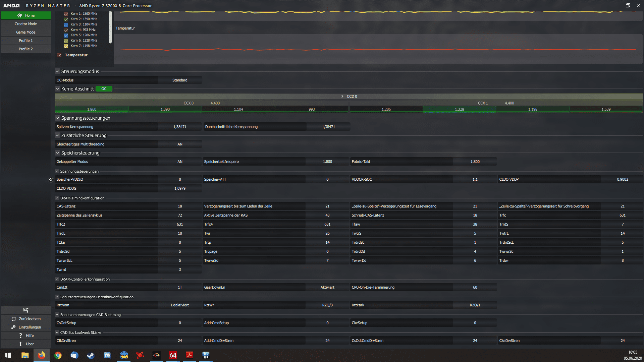This screenshot has height=362, width=644.
Task: Open Einstellungen settings
Action: point(26,327)
